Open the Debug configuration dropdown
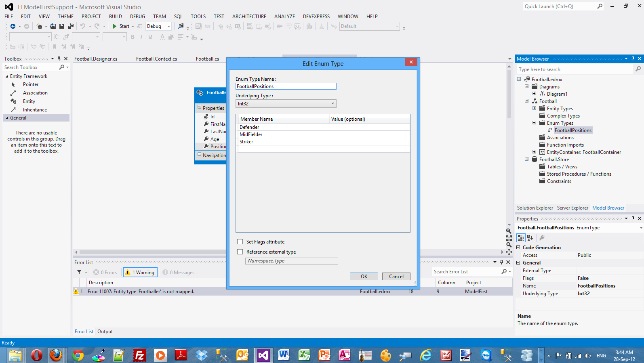Viewport: 644px width, 363px height. tap(158, 26)
